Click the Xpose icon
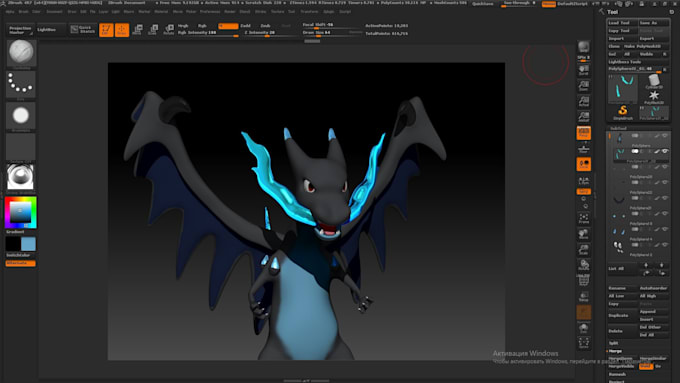This screenshot has height=383, width=680. (584, 343)
